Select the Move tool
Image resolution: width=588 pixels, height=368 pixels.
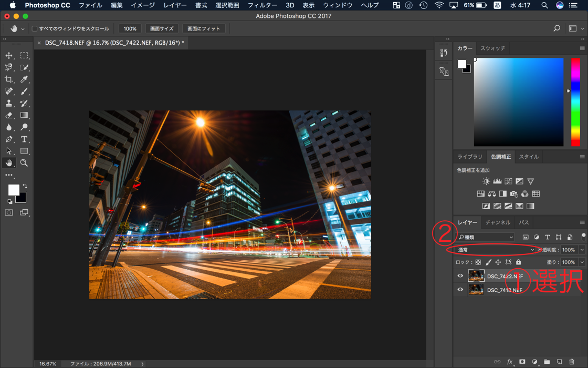[8, 56]
